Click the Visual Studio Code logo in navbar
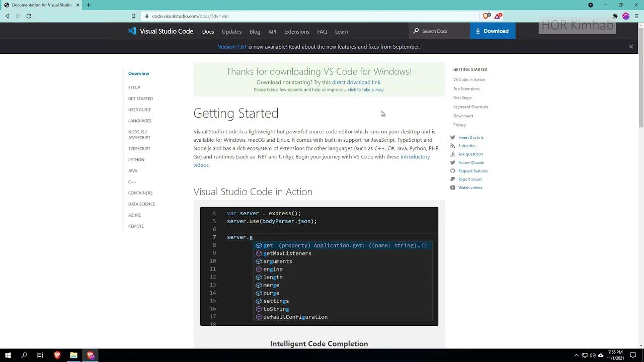644x362 pixels. (132, 31)
